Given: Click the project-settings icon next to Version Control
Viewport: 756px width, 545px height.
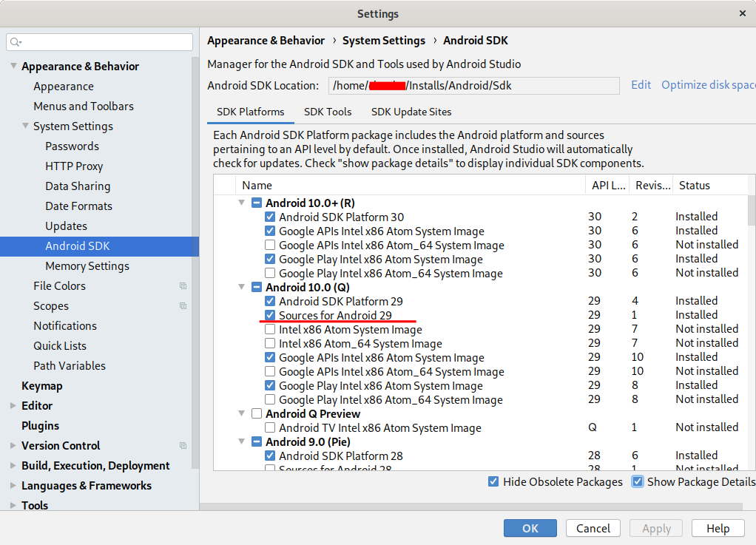Looking at the screenshot, I should 183,446.
